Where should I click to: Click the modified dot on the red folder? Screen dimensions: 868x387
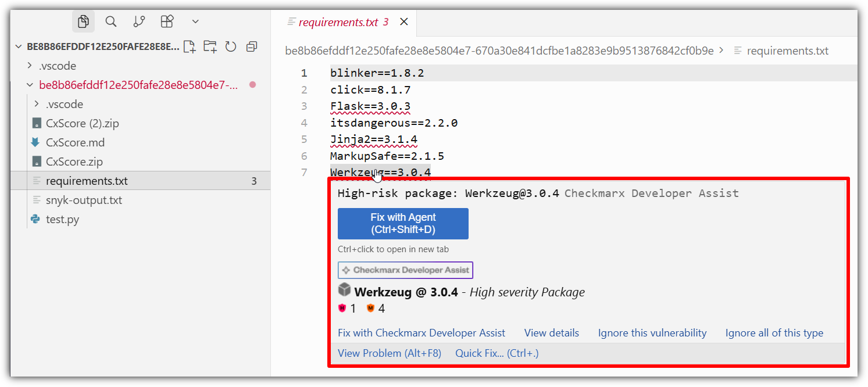coord(252,85)
